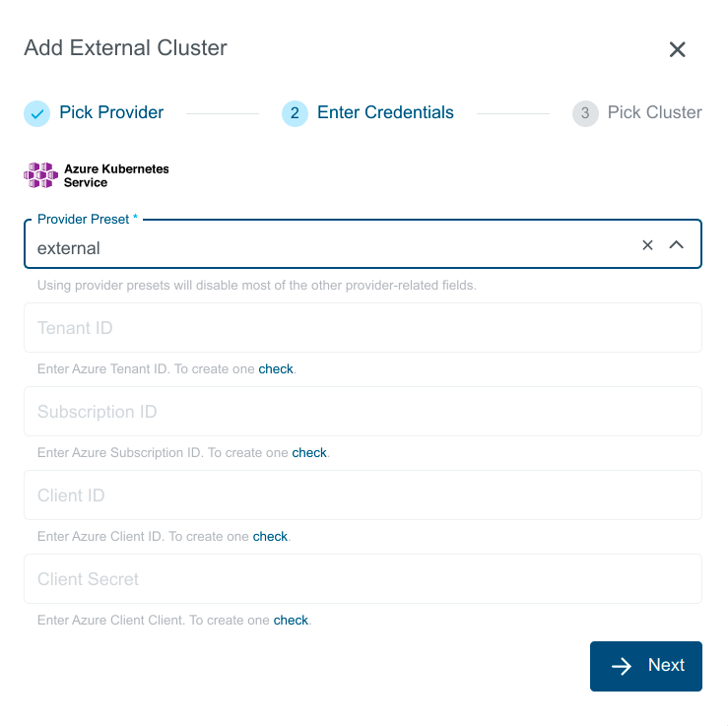Open the check link for Client ID
Image resolution: width=728 pixels, height=726 pixels.
tap(270, 537)
